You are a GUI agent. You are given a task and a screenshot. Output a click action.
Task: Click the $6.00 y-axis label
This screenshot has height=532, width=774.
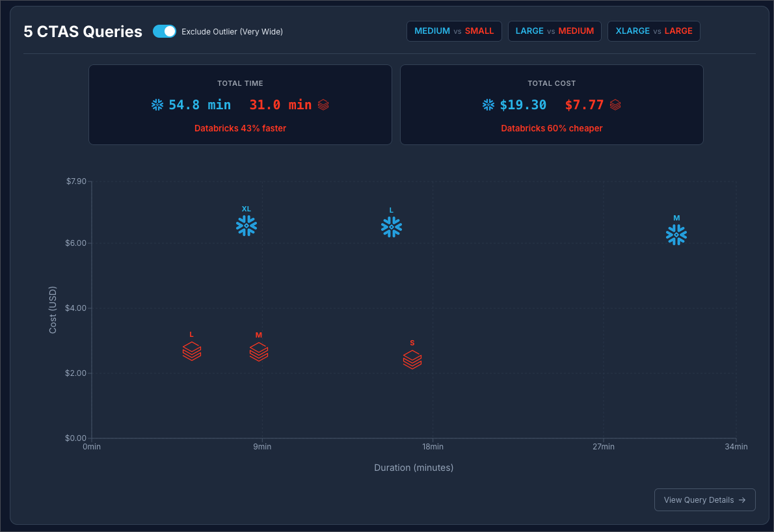point(75,243)
